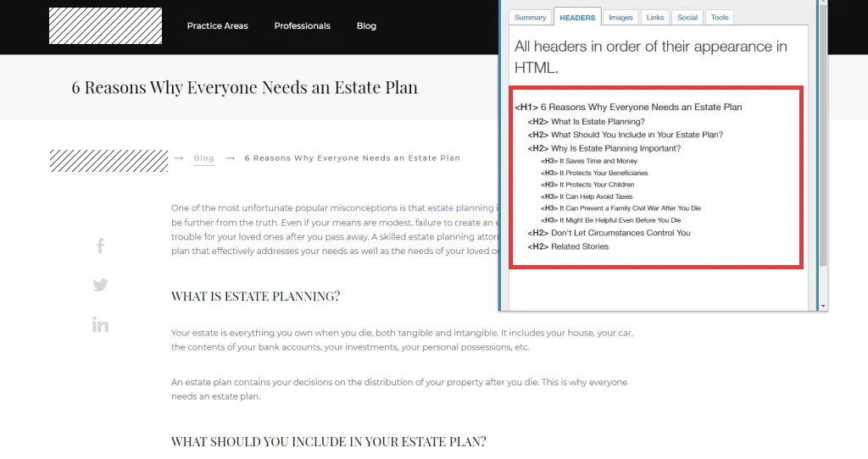This screenshot has height=459, width=868.
Task: Switch to the Images tab
Action: click(x=620, y=17)
